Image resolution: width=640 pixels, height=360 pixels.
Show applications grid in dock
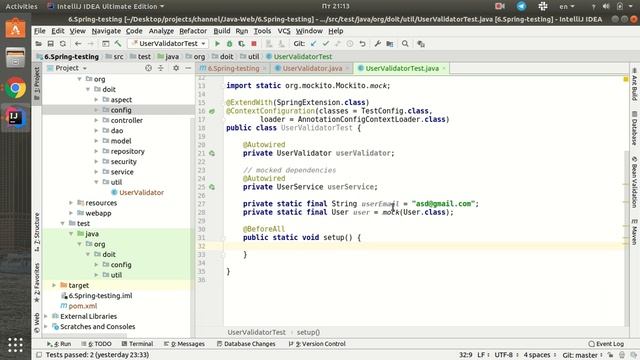(x=16, y=345)
